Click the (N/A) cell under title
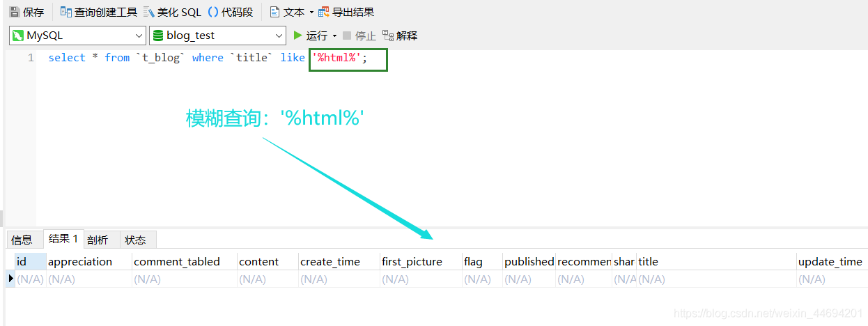The height and width of the screenshot is (326, 868). pos(717,279)
